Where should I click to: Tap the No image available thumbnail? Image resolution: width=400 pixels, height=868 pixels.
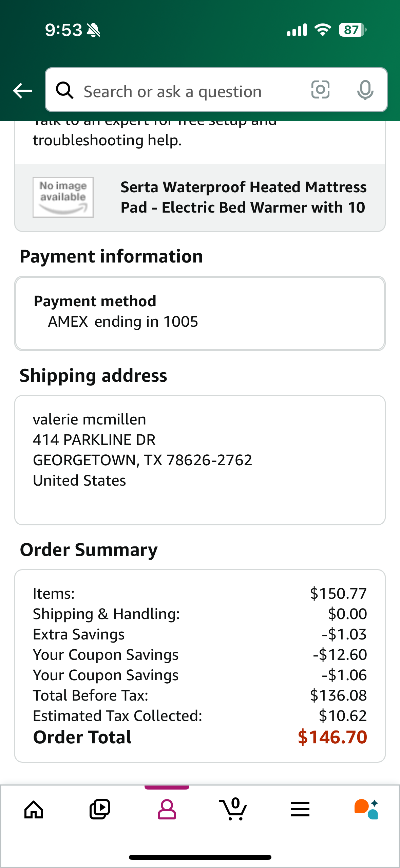point(63,197)
